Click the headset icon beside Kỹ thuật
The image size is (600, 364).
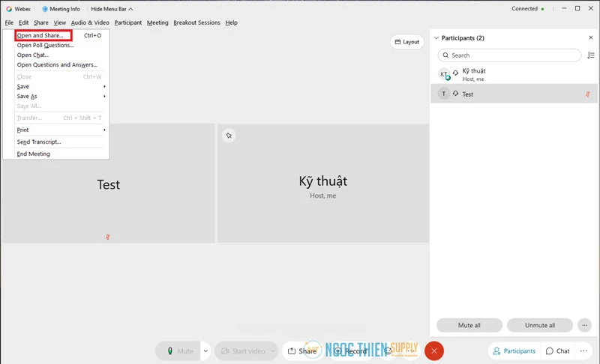pyautogui.click(x=455, y=73)
